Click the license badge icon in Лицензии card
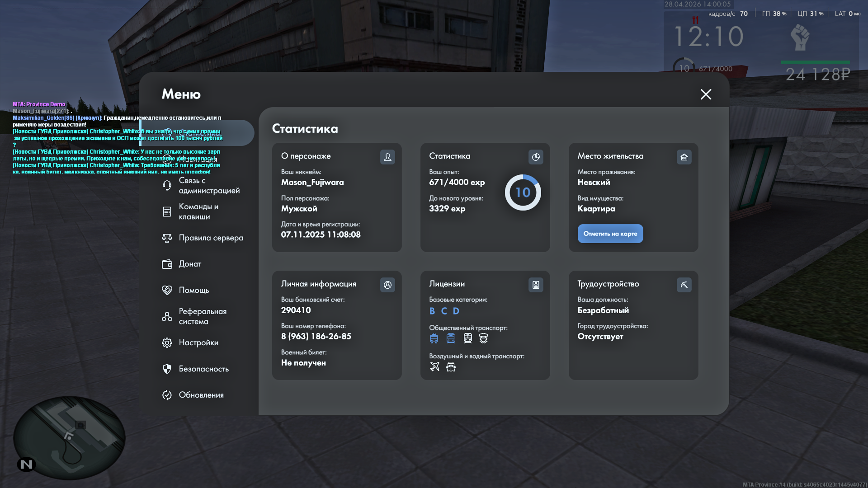 point(536,285)
